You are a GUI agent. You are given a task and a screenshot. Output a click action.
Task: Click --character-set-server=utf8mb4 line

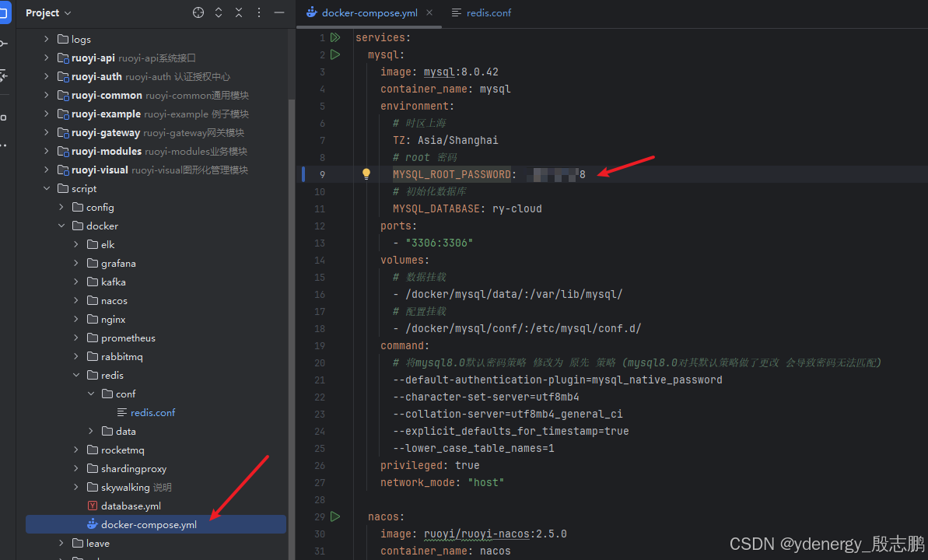pyautogui.click(x=486, y=397)
